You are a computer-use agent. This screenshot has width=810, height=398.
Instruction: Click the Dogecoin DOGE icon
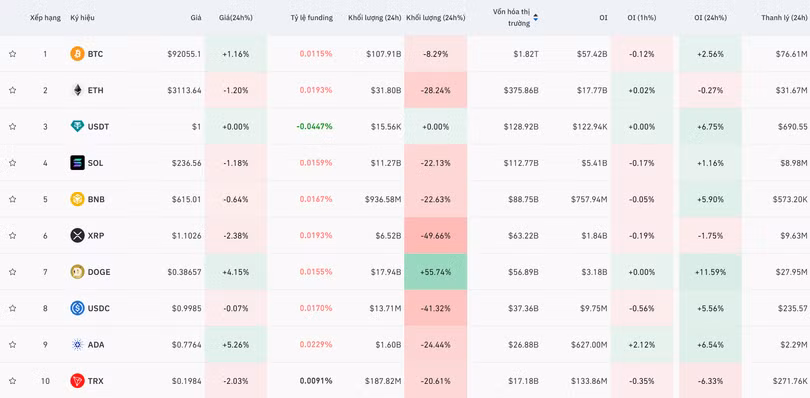point(77,272)
